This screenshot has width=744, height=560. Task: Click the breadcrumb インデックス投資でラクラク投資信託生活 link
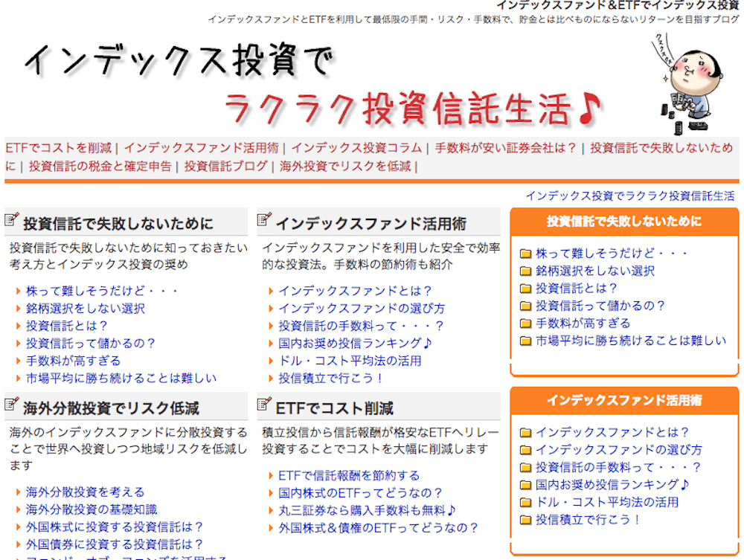[629, 196]
